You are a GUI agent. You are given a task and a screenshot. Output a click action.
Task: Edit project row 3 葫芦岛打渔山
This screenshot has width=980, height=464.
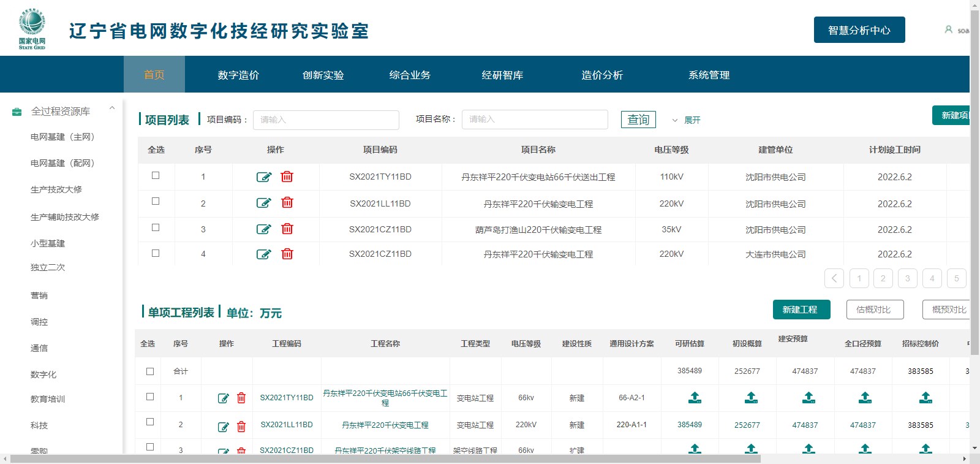point(263,229)
